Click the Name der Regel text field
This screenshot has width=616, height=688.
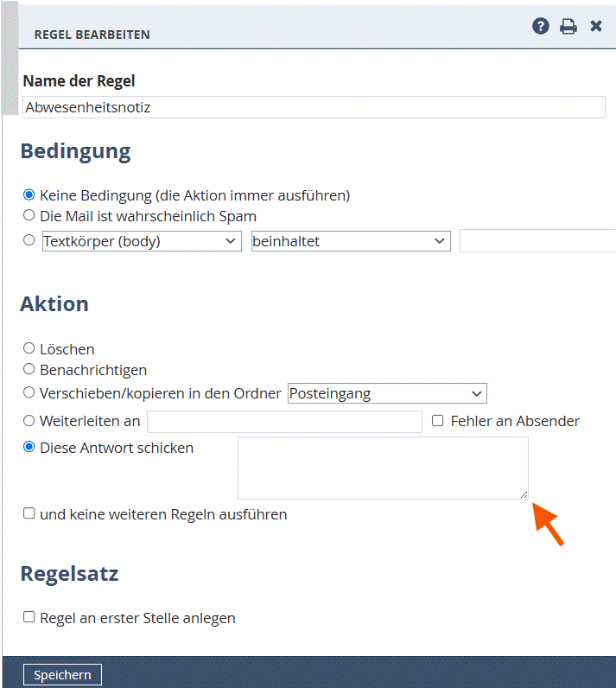coord(314,107)
